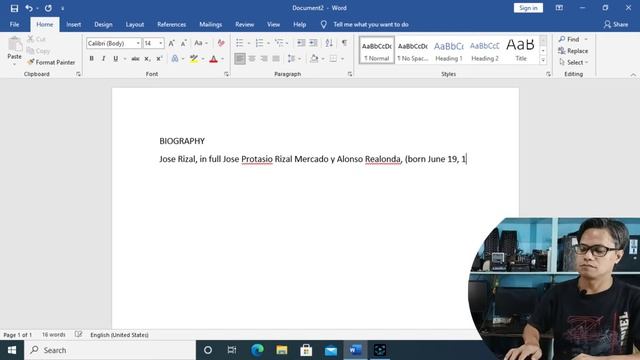
Task: Click the Share button
Action: pos(616,24)
